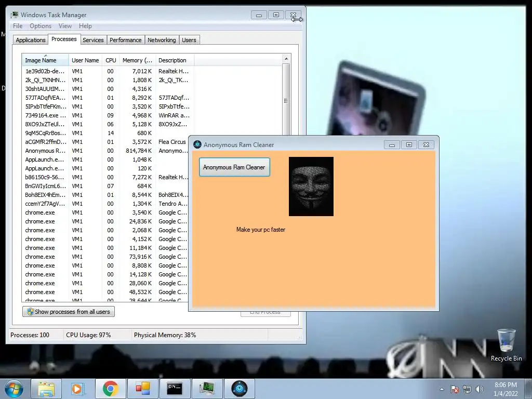Select the AppLaunch.e... row using 1,048 K
Viewport: 532px width, 399px height.
point(105,159)
